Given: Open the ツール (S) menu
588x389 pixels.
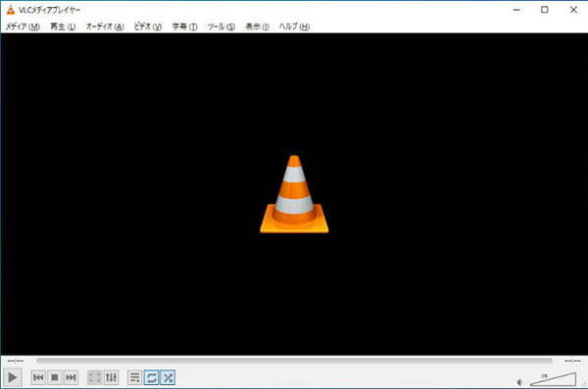Looking at the screenshot, I should pyautogui.click(x=221, y=26).
